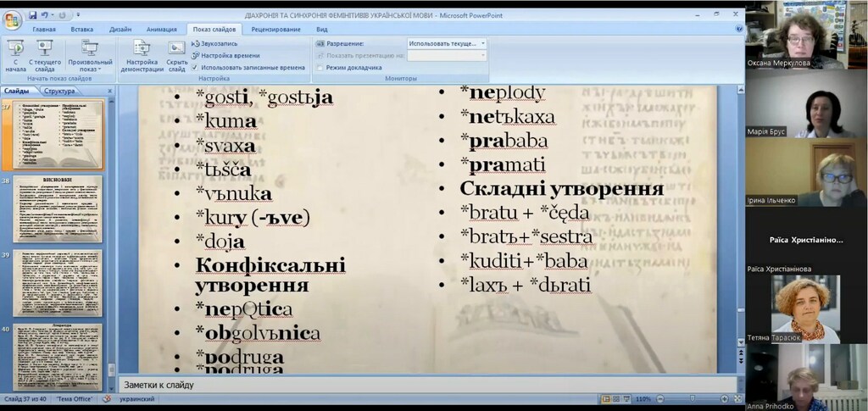Screen dimensions: 868x411
Task: Select slide 38 thumbnail in slides panel
Action: (58, 209)
